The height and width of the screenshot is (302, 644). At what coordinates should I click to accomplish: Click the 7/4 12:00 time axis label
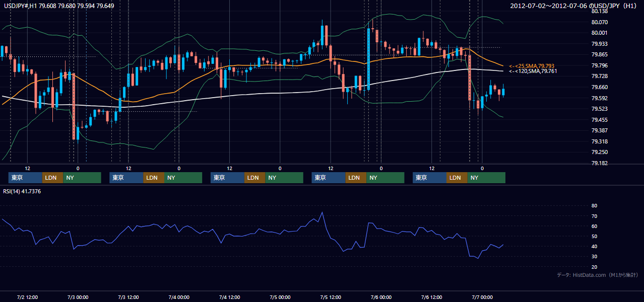point(229,297)
